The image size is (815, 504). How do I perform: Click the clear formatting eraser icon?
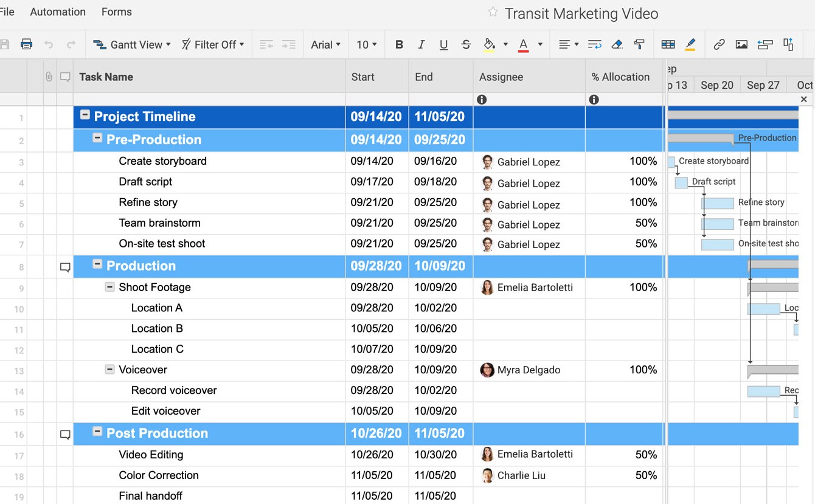click(617, 44)
